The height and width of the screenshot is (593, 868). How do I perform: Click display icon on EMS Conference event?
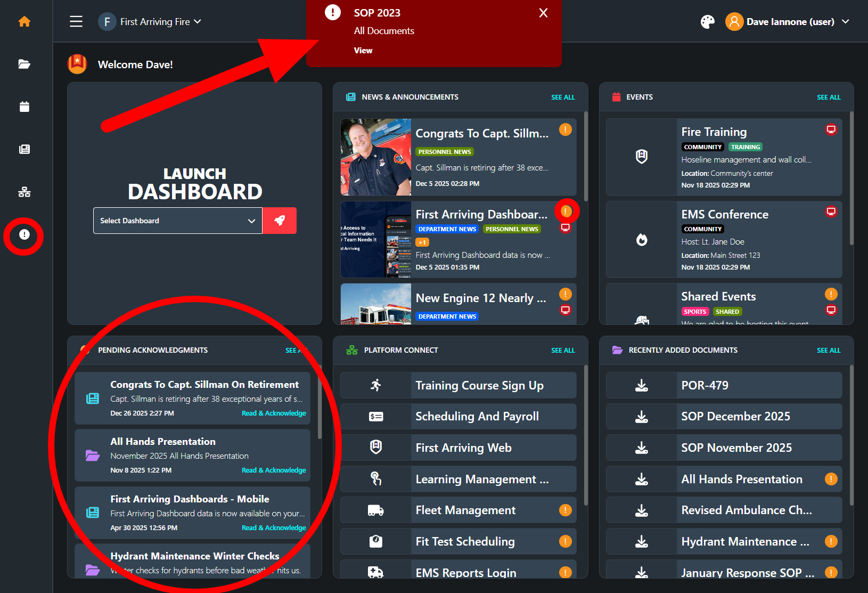click(x=831, y=212)
